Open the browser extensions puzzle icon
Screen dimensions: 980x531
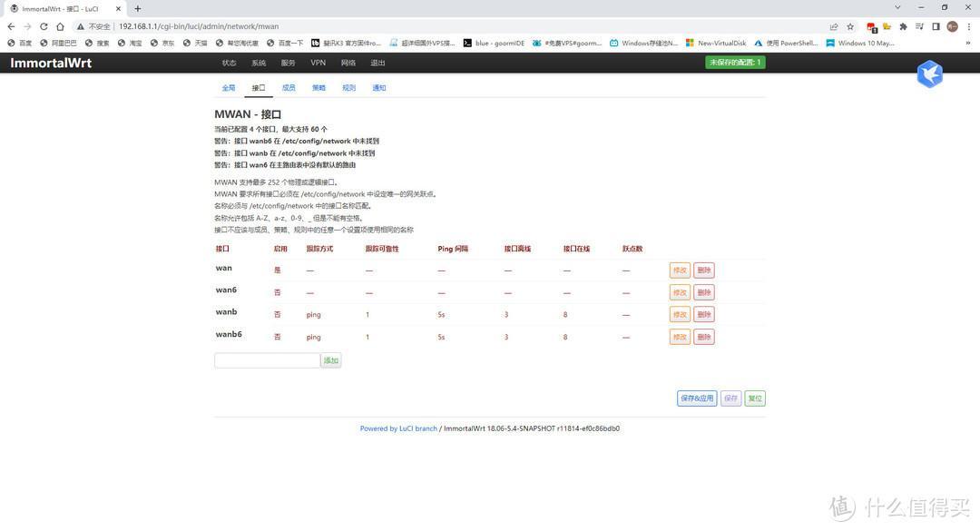tap(903, 26)
